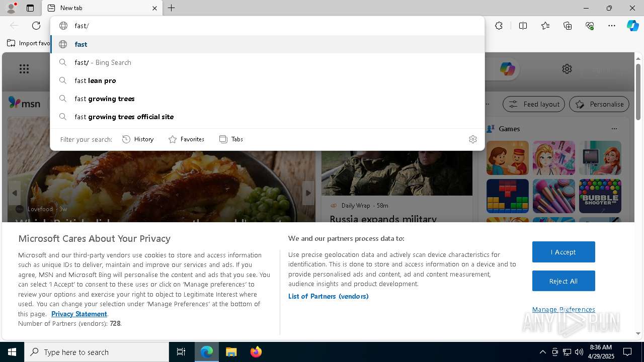Open notification center icon
This screenshot has height=362, width=644.
coord(627,352)
